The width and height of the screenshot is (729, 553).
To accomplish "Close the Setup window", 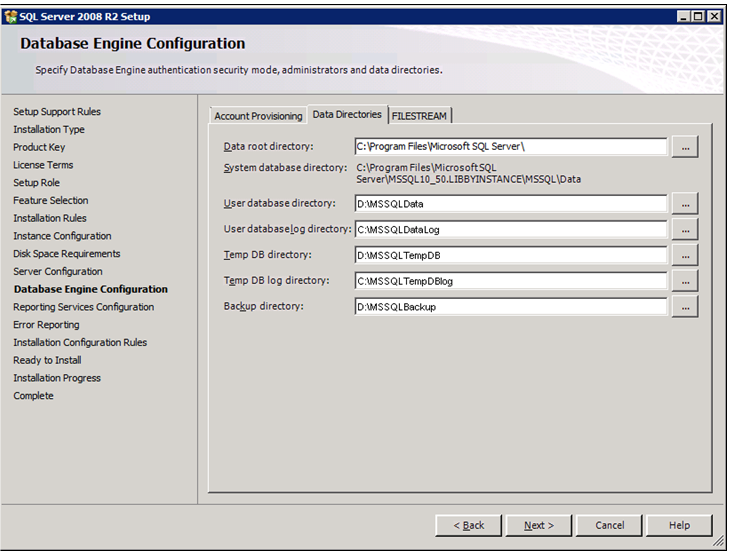I will point(712,16).
